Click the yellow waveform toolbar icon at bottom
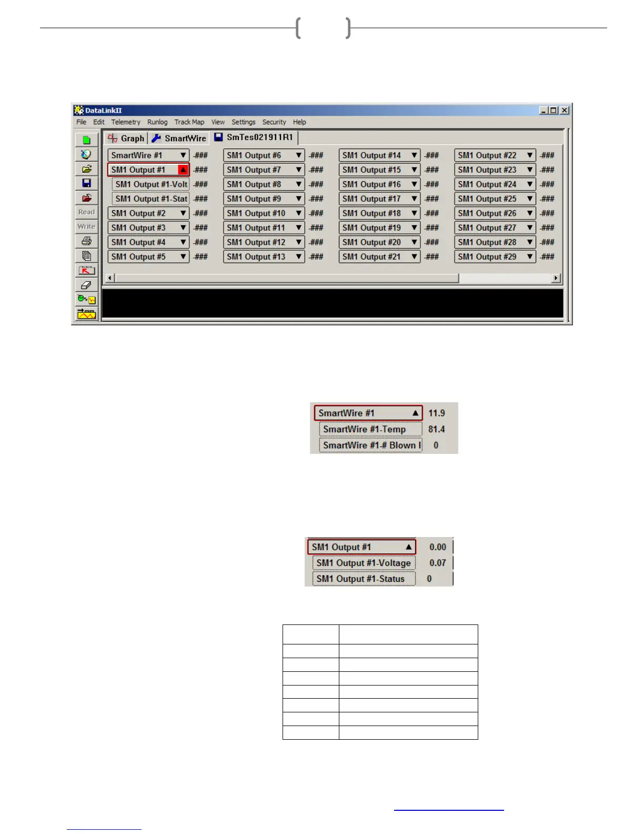Screen dimensions: 644x834 (86, 314)
